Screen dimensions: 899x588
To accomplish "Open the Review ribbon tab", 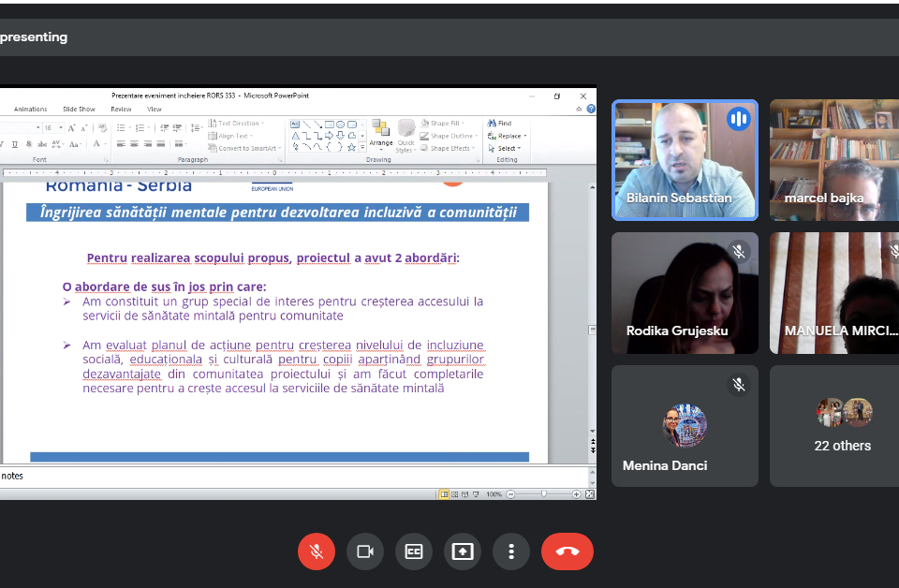I will coord(121,109).
